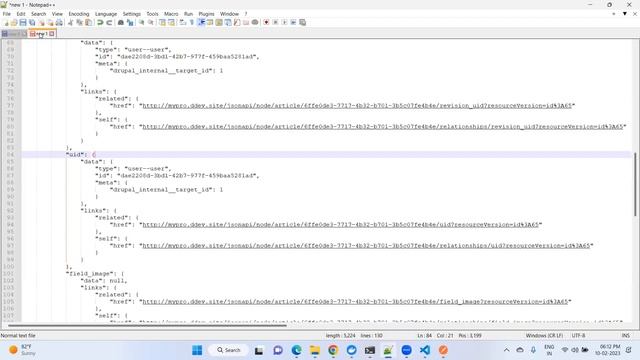Click the Paste toolbar icon
The image size is (640, 360).
coord(89,22)
